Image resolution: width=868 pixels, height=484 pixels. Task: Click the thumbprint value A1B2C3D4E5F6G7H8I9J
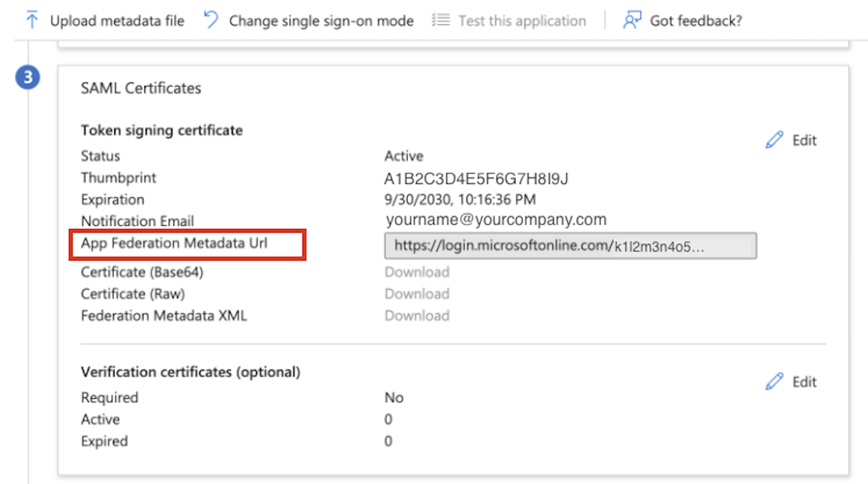476,179
